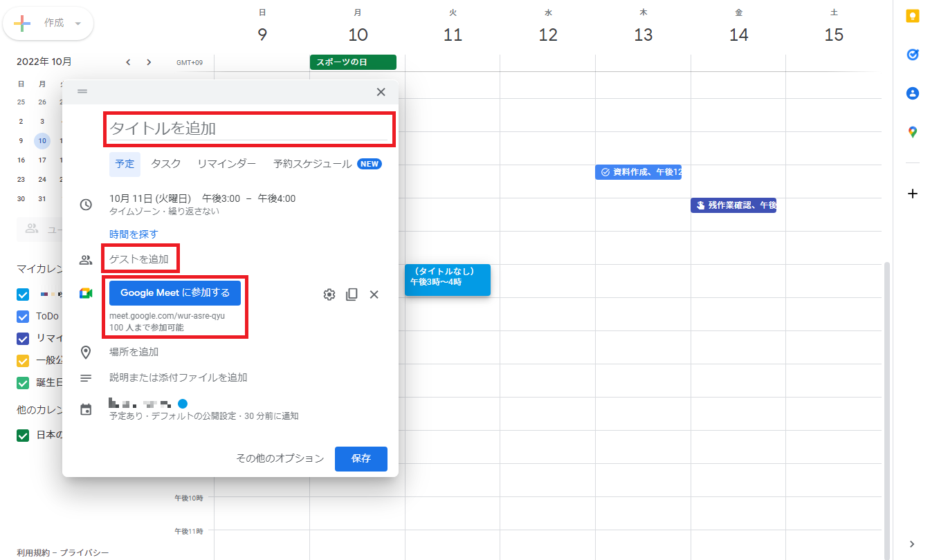
Task: Switch to the タスク tab
Action: [x=166, y=164]
